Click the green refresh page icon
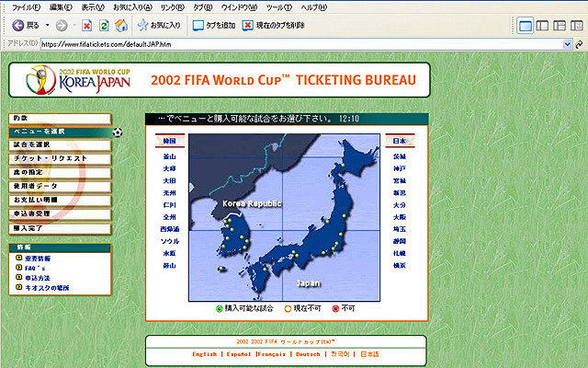This screenshot has width=588, height=368. 104,25
